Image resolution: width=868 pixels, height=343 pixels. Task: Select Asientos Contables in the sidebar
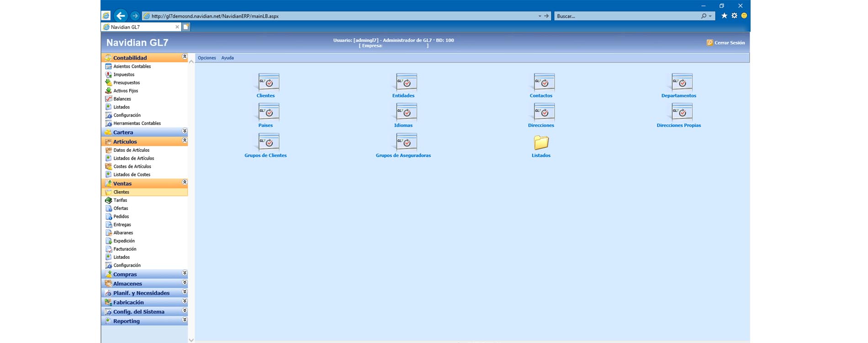132,67
